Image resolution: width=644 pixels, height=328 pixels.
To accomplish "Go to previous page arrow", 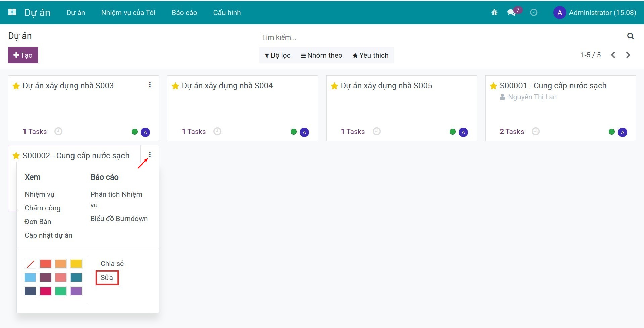I will (613, 55).
